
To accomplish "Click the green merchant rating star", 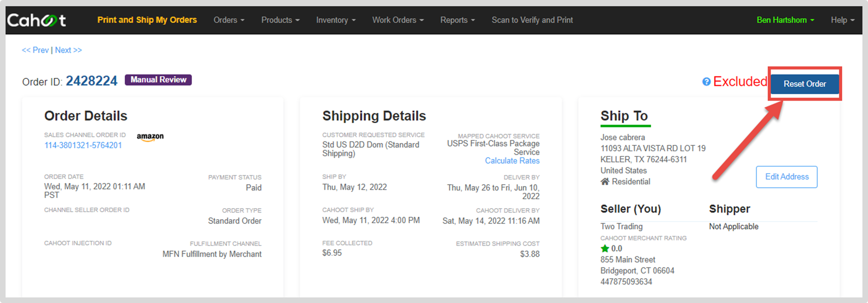I will point(605,249).
